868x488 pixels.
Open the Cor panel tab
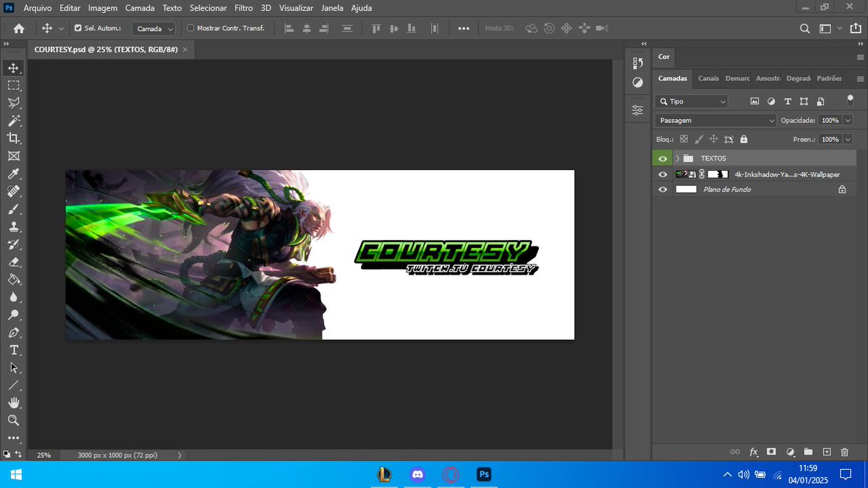pyautogui.click(x=664, y=56)
